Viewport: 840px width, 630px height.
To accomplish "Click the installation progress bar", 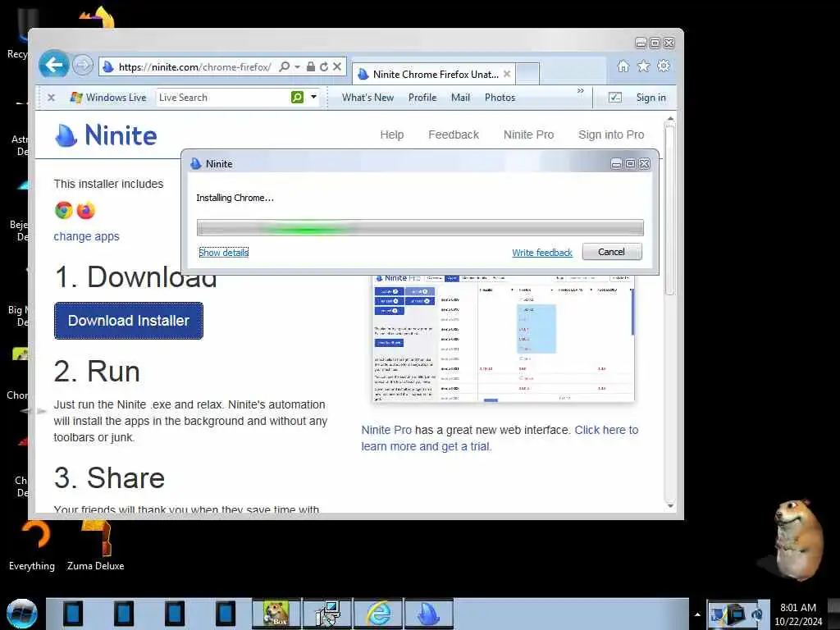I will coord(420,228).
